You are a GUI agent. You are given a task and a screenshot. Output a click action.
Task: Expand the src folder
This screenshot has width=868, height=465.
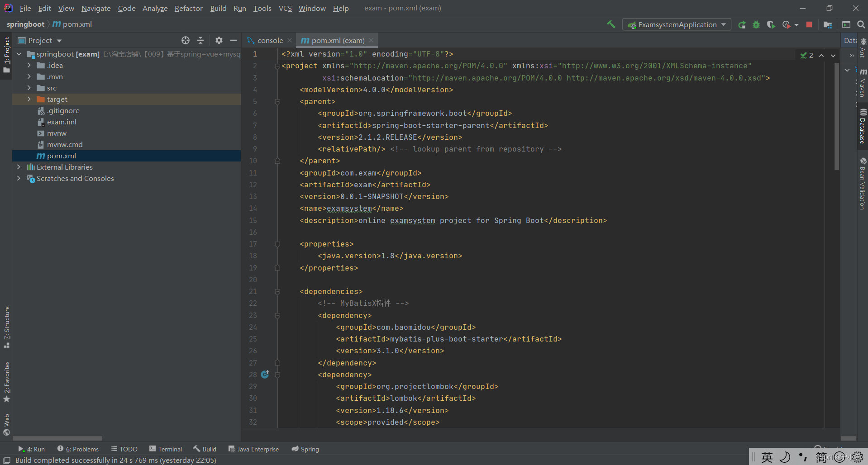coord(29,88)
